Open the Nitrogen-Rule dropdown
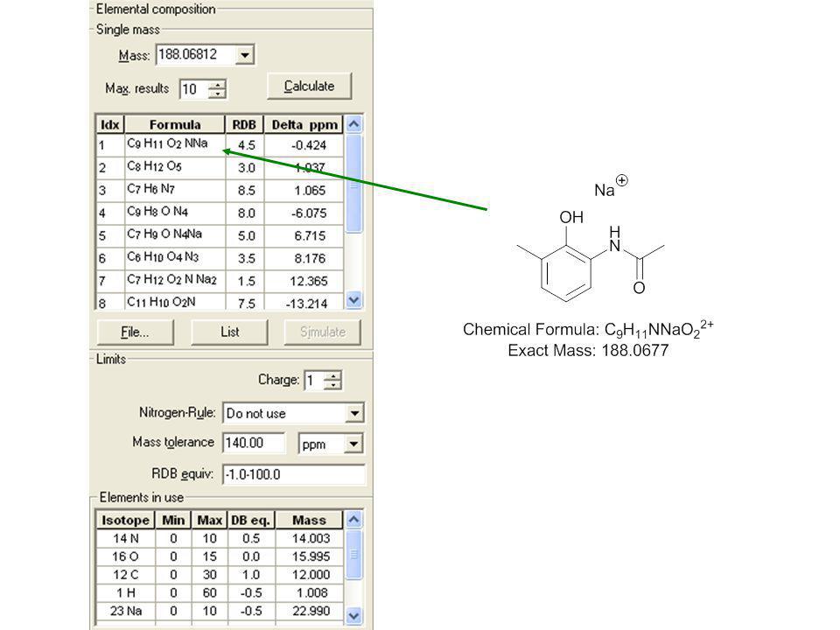The width and height of the screenshot is (840, 630). [x=354, y=414]
